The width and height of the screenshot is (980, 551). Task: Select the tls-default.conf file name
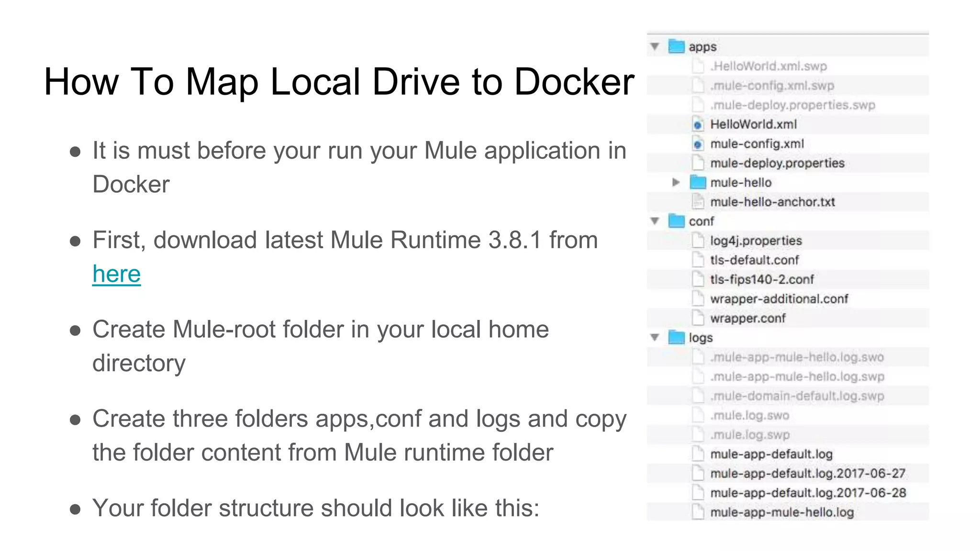(754, 260)
